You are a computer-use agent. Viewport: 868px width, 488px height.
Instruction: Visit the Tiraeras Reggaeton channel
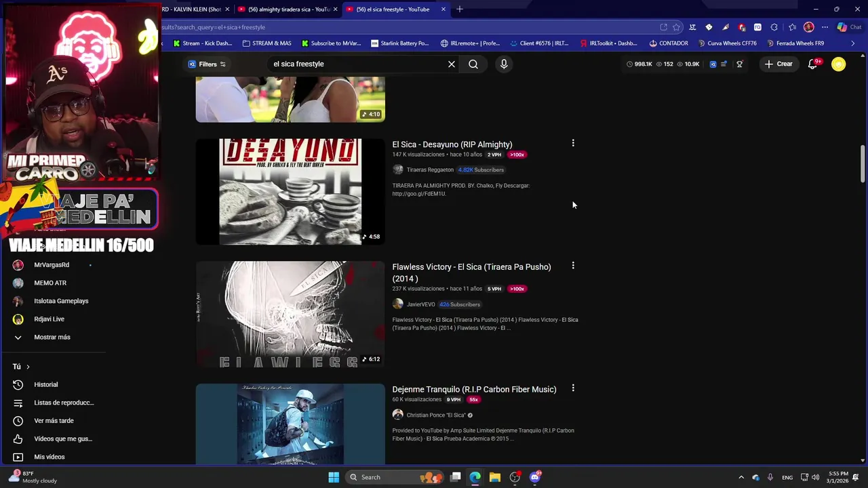click(430, 169)
